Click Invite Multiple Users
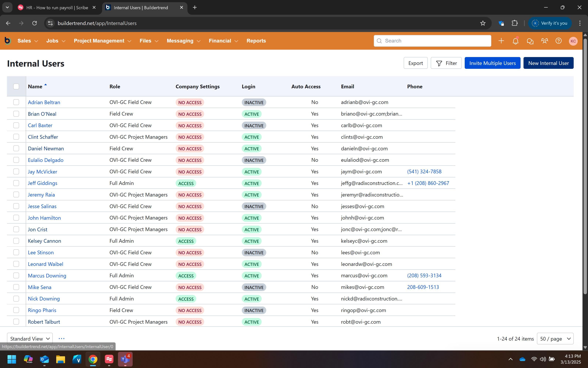Screen dimensions: 588x368 492,63
